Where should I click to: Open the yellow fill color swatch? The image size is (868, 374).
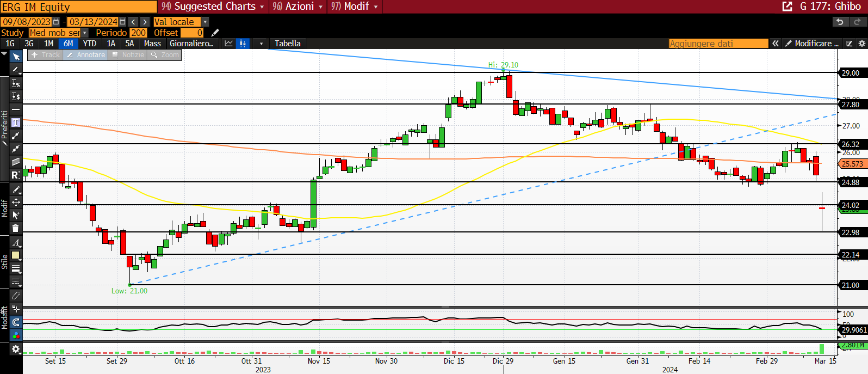click(x=16, y=255)
